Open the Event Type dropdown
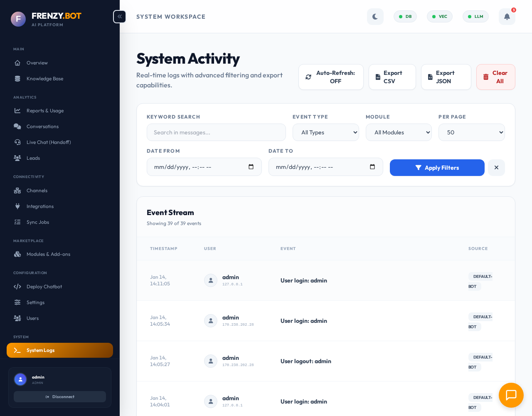Image resolution: width=532 pixels, height=416 pixels. (x=326, y=132)
